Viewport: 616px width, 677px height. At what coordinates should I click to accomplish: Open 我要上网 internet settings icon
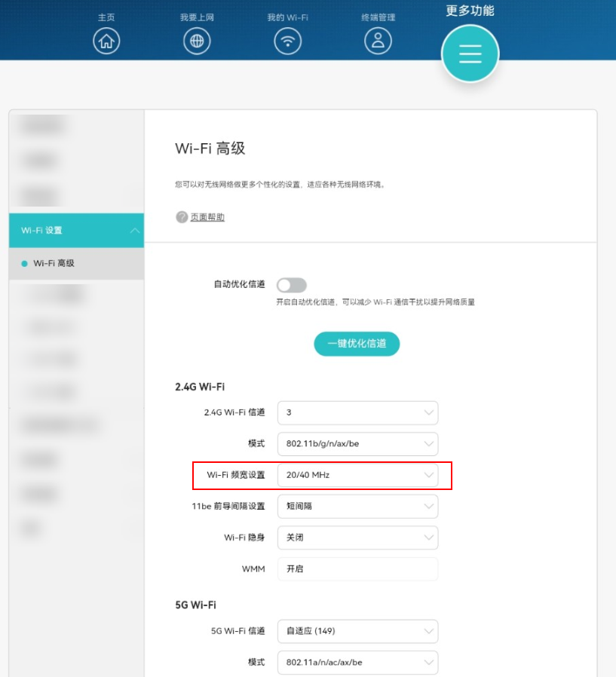coord(197,41)
